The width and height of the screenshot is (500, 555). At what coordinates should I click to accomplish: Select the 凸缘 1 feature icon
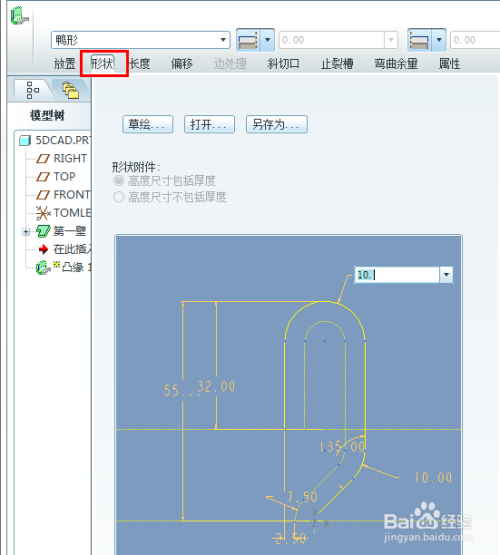(43, 267)
